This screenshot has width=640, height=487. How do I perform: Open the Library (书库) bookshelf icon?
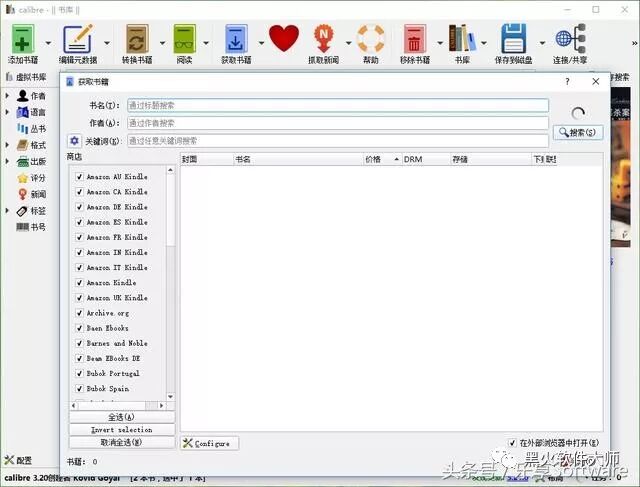point(462,38)
